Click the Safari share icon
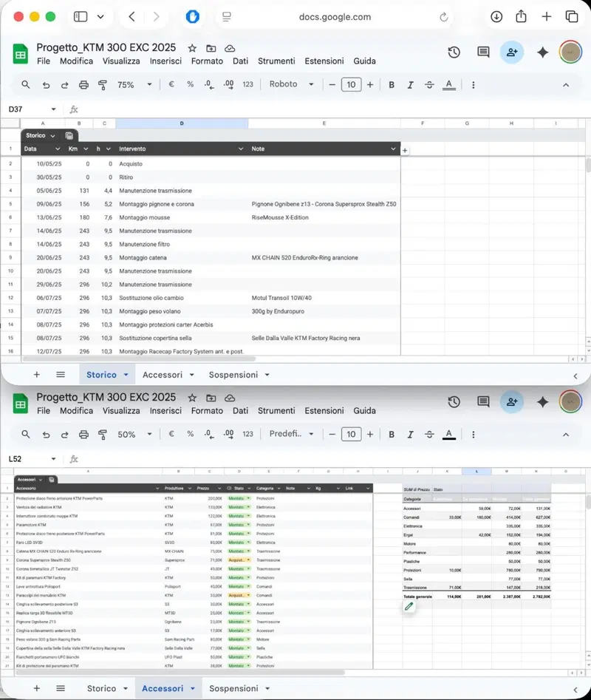The height and width of the screenshot is (700, 591). pyautogui.click(x=521, y=16)
